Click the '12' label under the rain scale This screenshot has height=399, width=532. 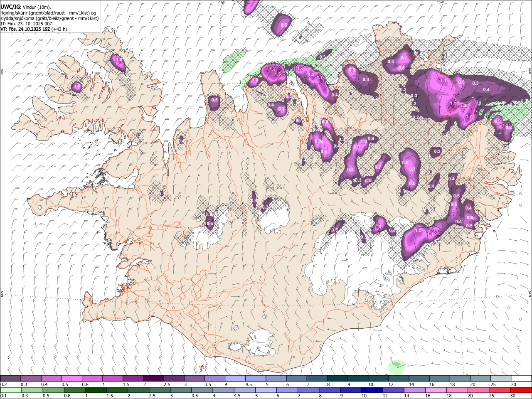385,396
